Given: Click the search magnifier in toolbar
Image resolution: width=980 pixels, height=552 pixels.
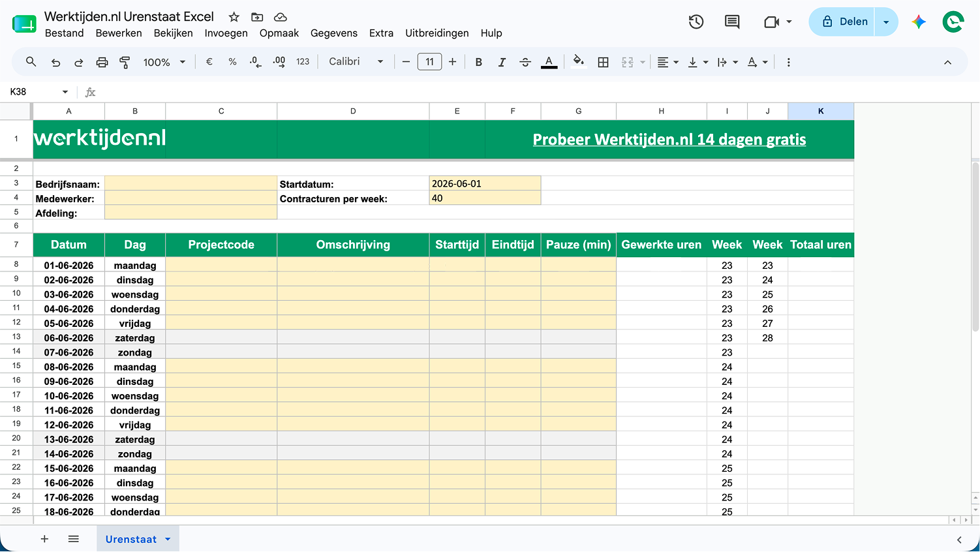Looking at the screenshot, I should (31, 62).
